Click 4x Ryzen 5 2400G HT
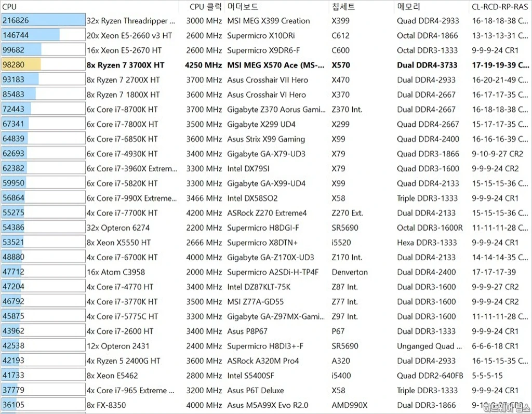 tap(124, 360)
